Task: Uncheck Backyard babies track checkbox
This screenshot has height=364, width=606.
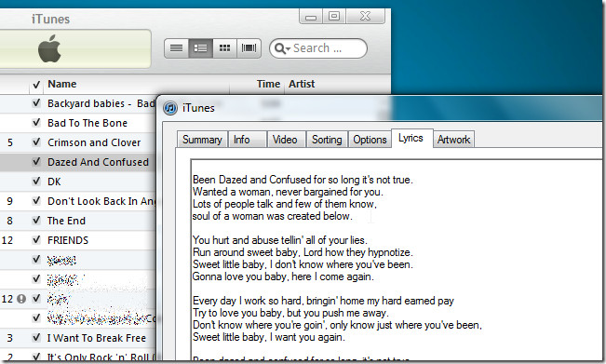Action: pos(36,102)
